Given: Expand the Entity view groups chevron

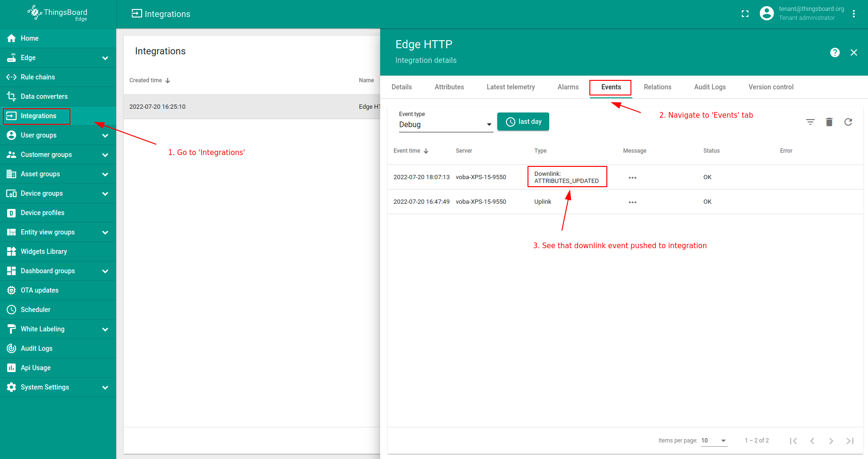Looking at the screenshot, I should (105, 233).
